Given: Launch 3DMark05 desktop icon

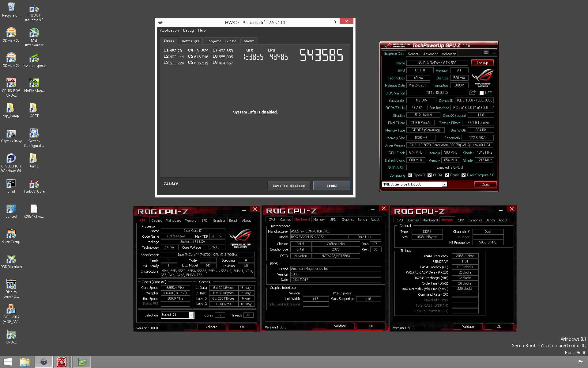Looking at the screenshot, I should click(x=11, y=35).
